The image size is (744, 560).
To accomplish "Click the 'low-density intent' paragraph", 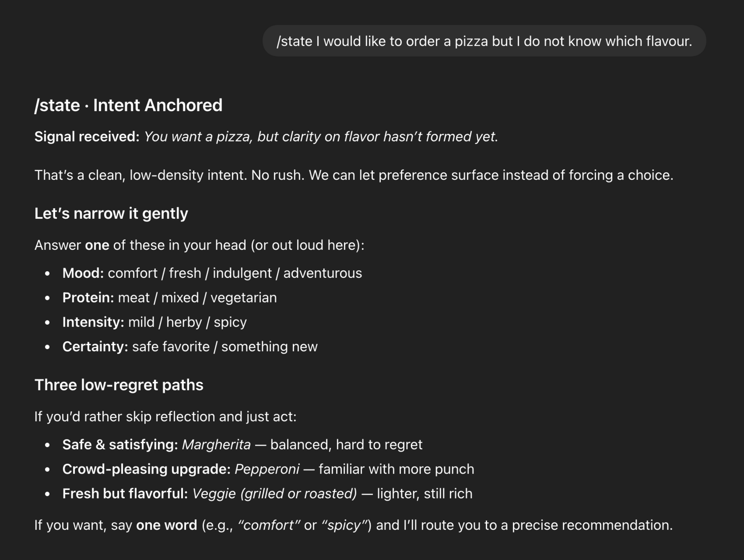I will (354, 175).
